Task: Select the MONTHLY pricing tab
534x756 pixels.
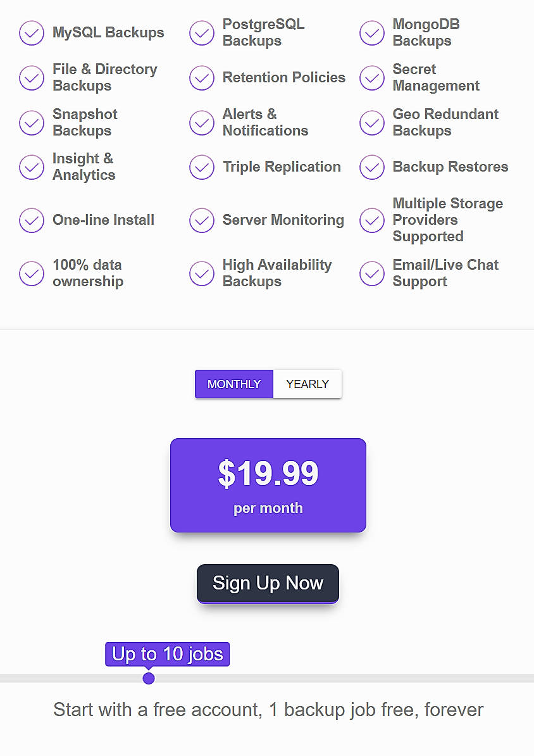Action: coord(233,384)
